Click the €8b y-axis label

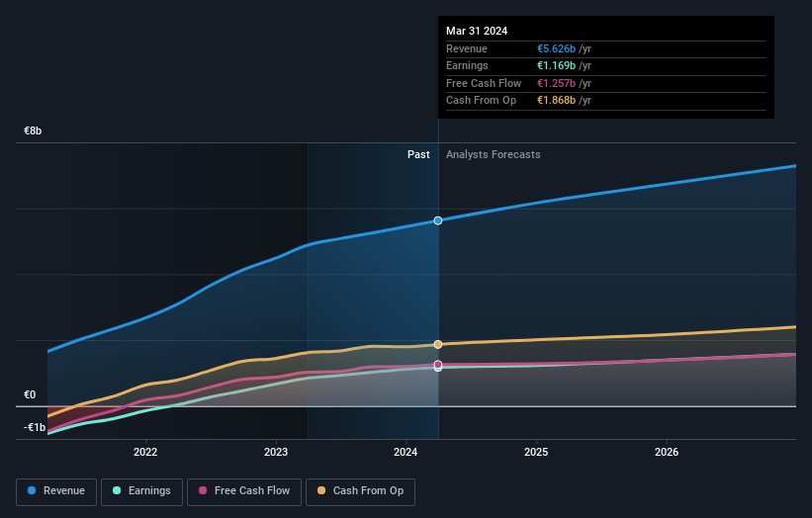point(33,130)
